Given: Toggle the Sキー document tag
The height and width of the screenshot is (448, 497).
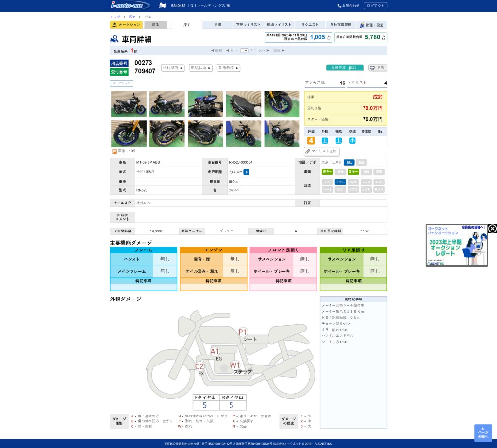Looking at the screenshot, I should pos(353,172).
